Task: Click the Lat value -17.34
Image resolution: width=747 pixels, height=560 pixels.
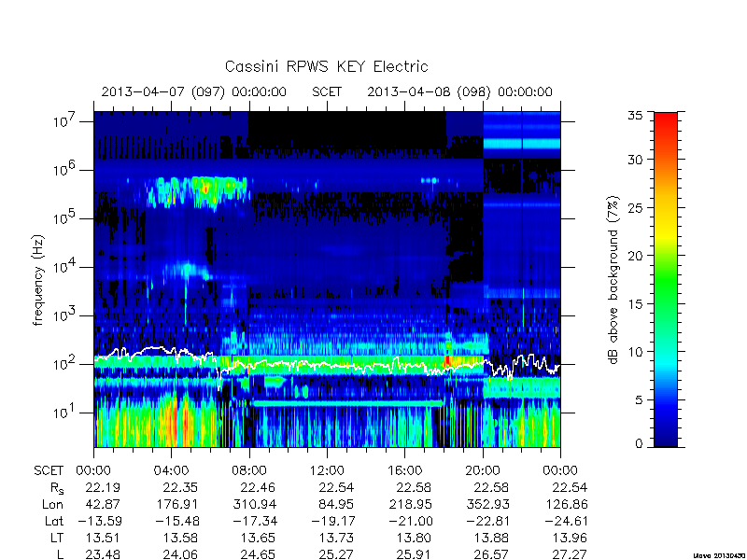Action: [x=254, y=522]
